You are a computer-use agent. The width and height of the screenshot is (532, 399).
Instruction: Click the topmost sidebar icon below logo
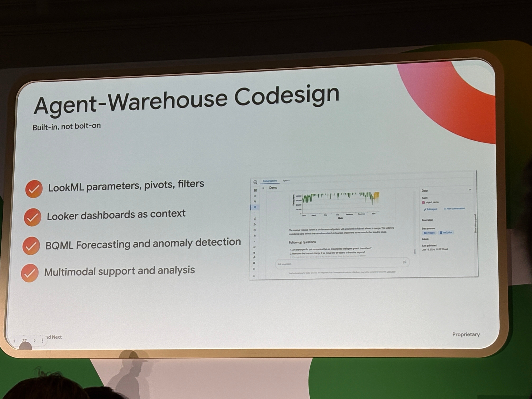pos(255,190)
